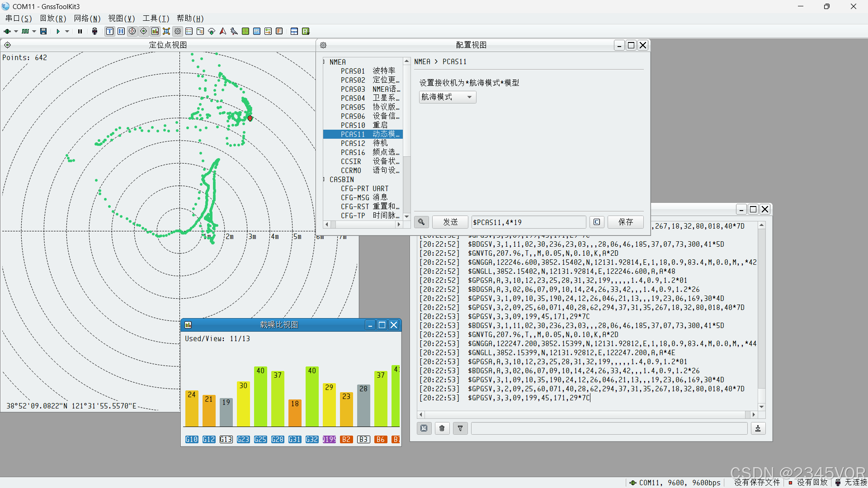Collapse the NMEA tree node
868x488 pixels.
[324, 62]
